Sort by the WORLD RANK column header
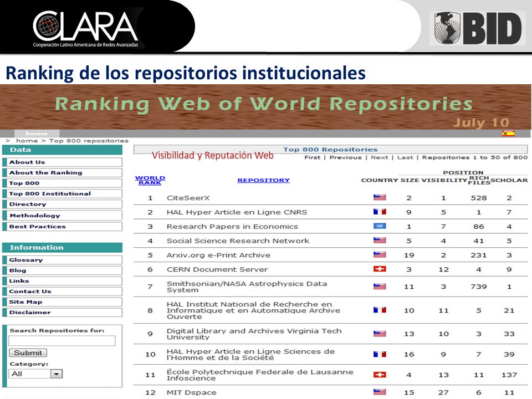The height and width of the screenshot is (399, 532). pyautogui.click(x=150, y=180)
